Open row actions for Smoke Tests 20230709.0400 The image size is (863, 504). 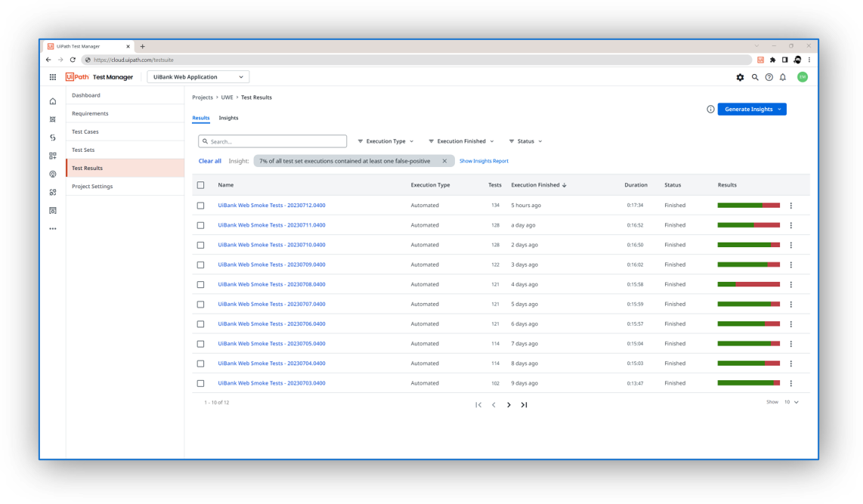791,264
